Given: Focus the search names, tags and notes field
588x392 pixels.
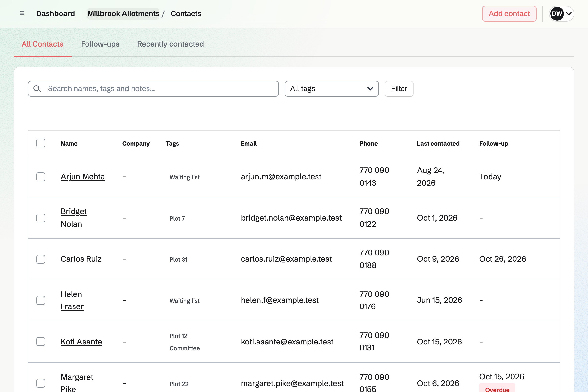Looking at the screenshot, I should click(x=153, y=88).
